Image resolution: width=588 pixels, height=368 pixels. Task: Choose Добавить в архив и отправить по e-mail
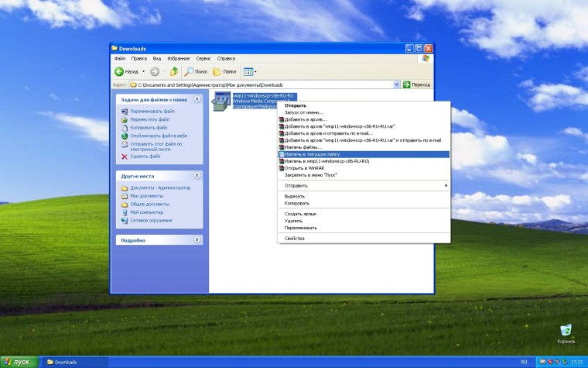pyautogui.click(x=364, y=133)
